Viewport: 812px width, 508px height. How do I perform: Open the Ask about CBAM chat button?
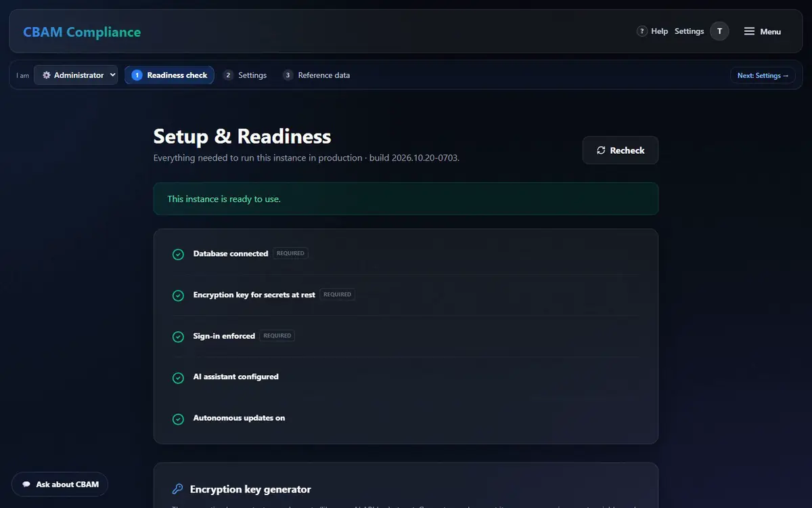pyautogui.click(x=60, y=484)
